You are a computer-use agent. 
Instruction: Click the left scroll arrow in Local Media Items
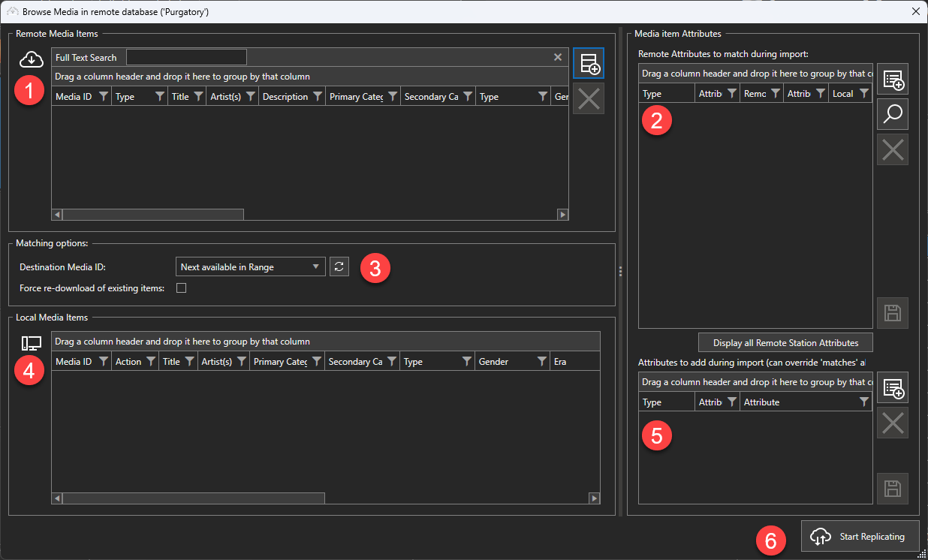tap(57, 498)
